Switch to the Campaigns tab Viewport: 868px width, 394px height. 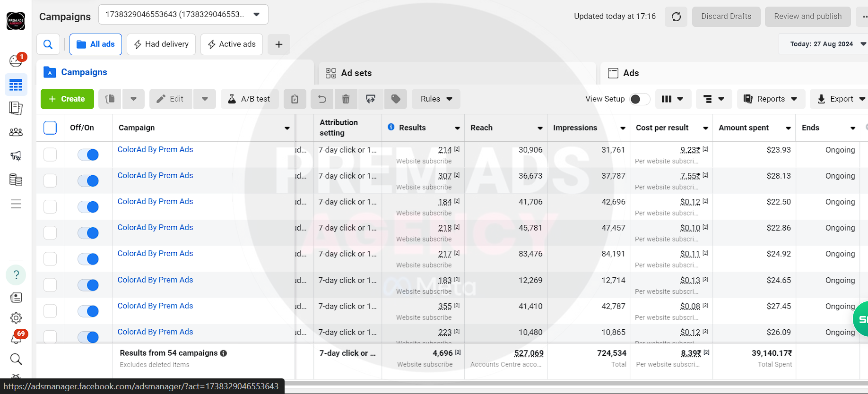pos(175,72)
